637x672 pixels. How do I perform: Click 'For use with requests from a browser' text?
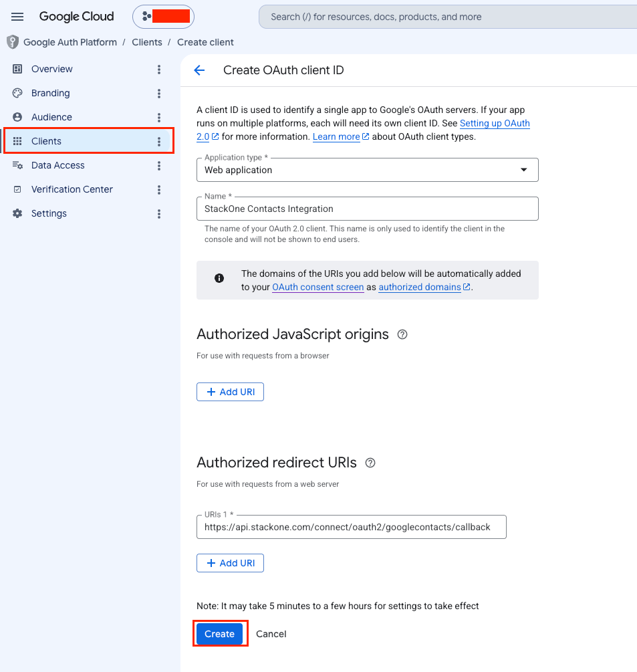(x=263, y=356)
